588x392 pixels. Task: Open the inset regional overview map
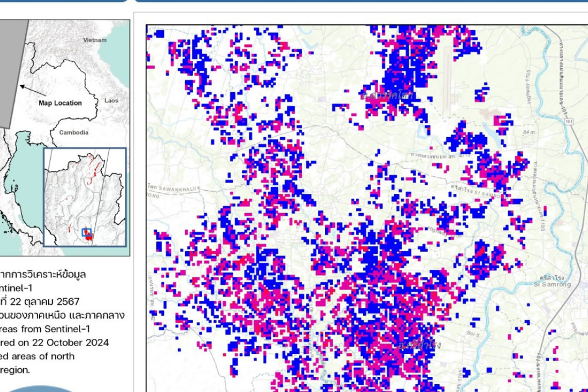(85, 197)
